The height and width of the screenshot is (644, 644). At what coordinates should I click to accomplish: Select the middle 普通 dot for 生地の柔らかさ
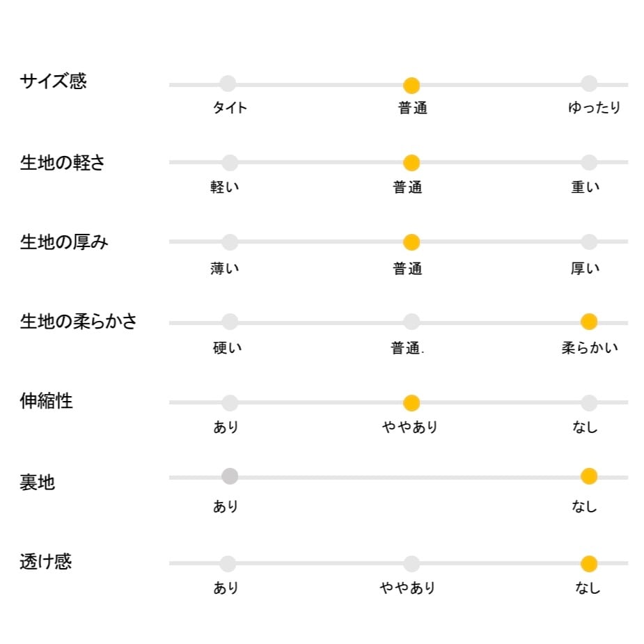point(411,322)
